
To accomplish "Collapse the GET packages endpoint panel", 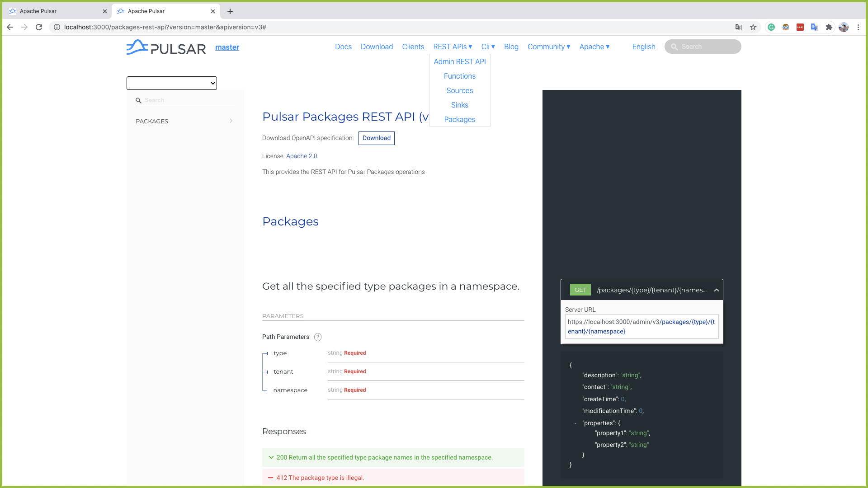I will click(717, 290).
